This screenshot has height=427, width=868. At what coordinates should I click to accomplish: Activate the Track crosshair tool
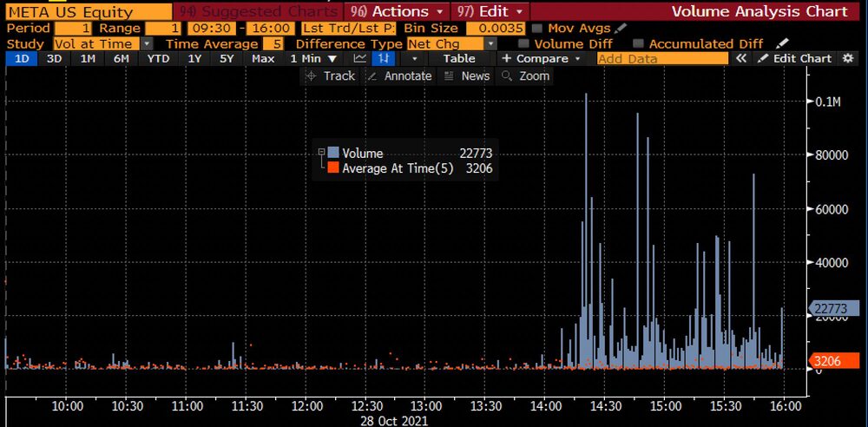(x=330, y=76)
